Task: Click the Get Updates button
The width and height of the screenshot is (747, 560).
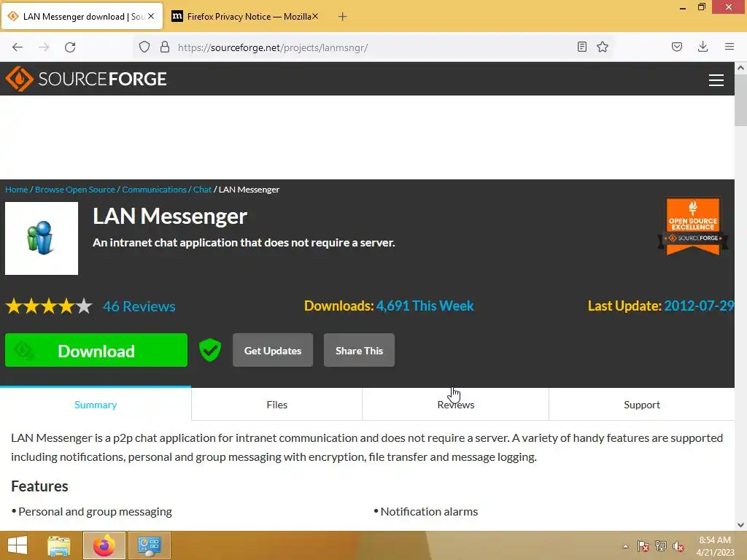Action: [x=273, y=350]
